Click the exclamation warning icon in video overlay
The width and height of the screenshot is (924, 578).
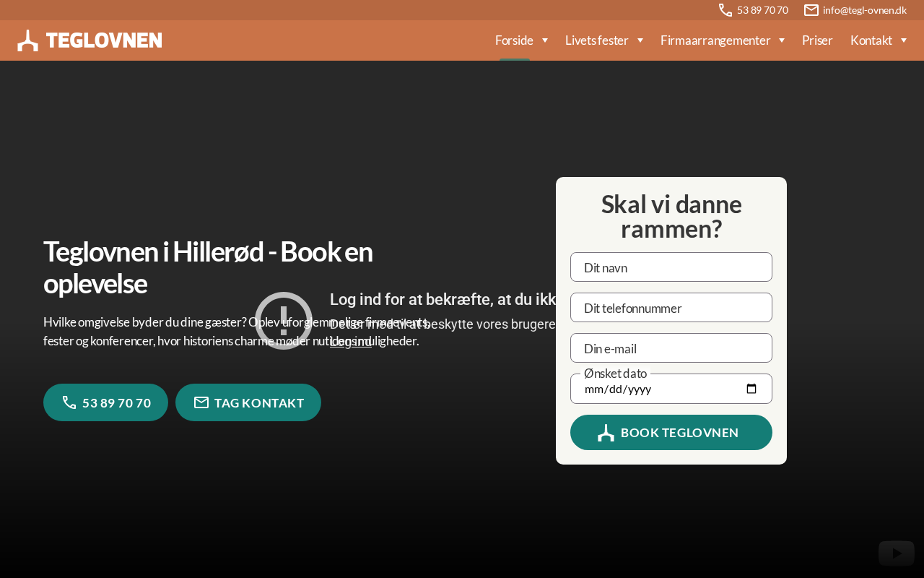click(284, 321)
